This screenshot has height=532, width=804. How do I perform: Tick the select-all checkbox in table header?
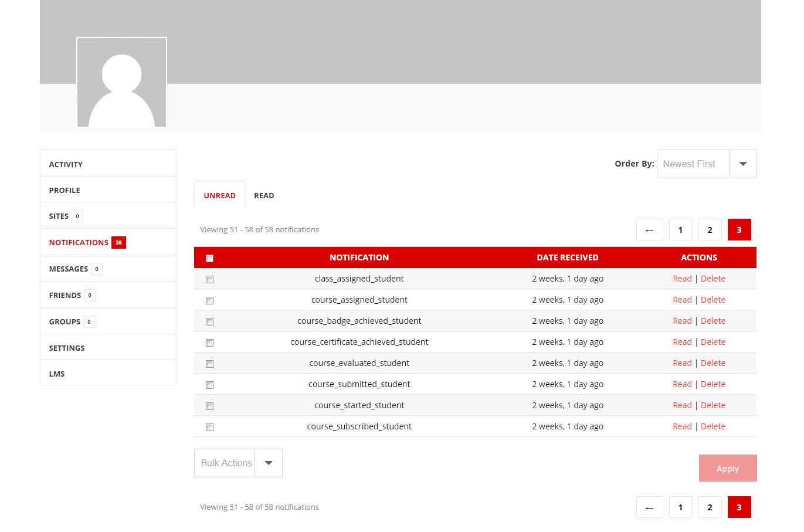(x=209, y=258)
